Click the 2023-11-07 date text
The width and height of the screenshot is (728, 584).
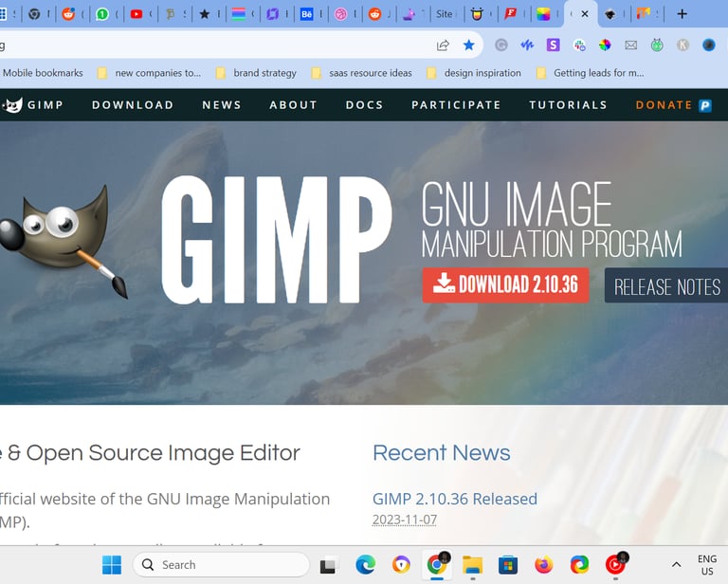pyautogui.click(x=405, y=520)
